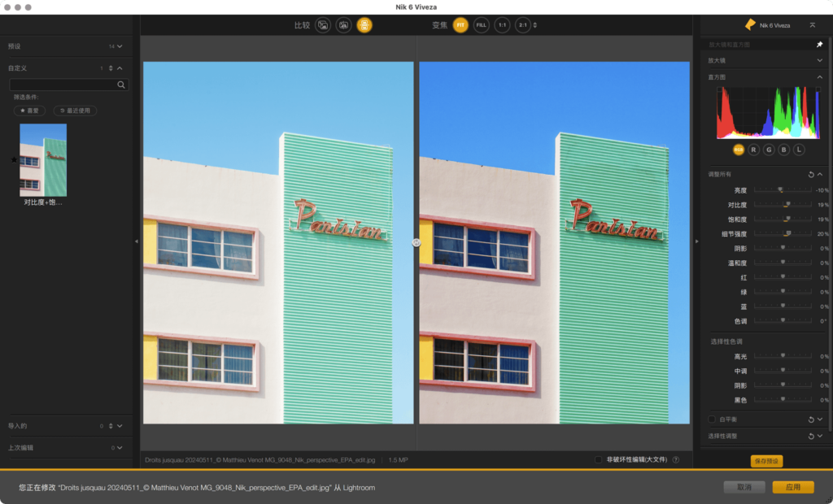Select R histogram channel
Viewport: 833px width, 504px height.
pyautogui.click(x=753, y=150)
